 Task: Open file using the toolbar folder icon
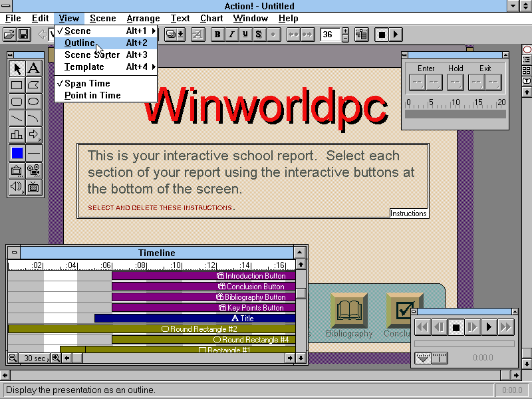9,35
